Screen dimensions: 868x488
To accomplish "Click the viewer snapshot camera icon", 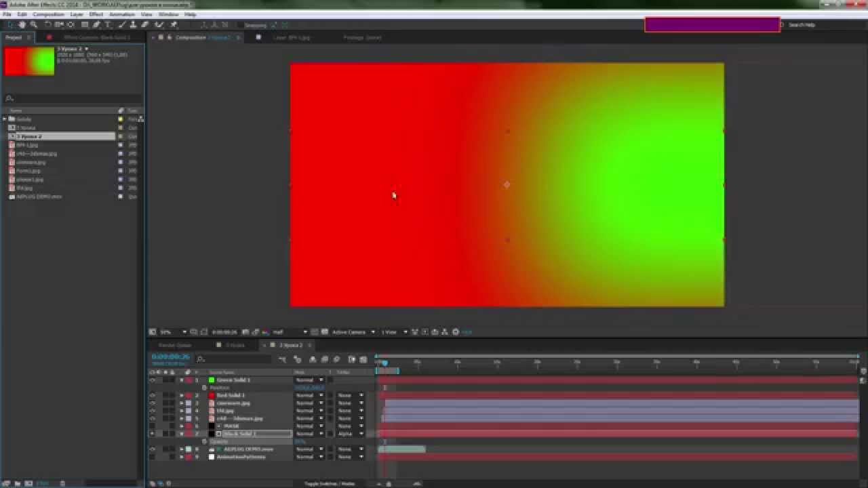I will point(245,332).
